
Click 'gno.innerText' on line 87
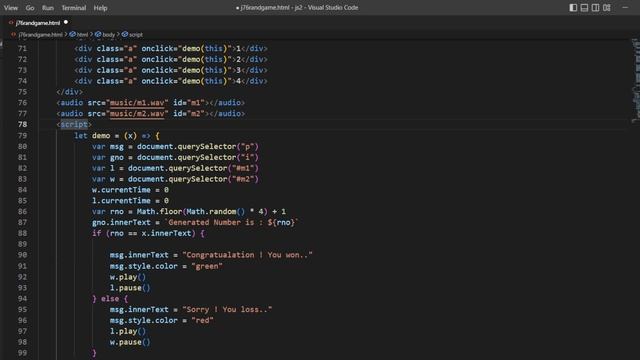(121, 222)
